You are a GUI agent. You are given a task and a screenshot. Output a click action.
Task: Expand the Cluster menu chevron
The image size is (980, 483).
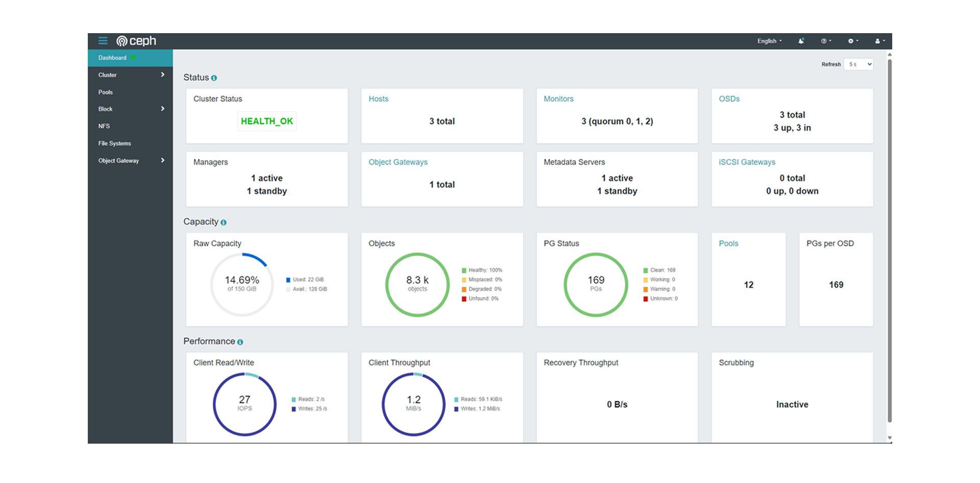[162, 75]
